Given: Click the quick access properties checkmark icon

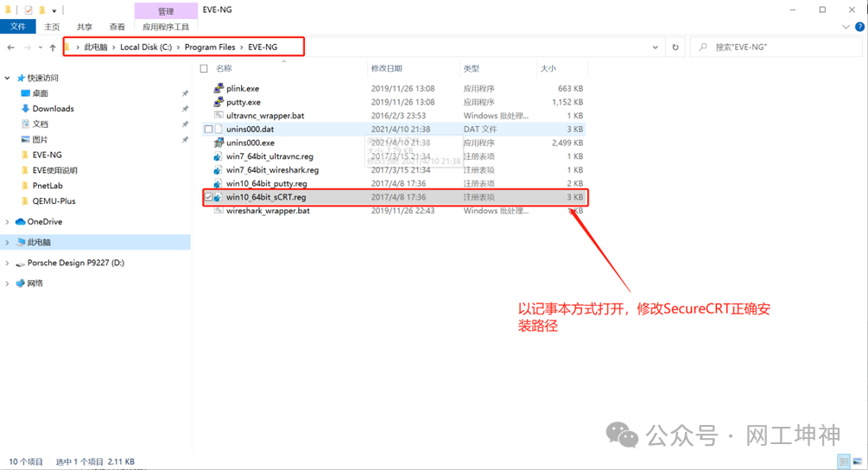Looking at the screenshot, I should coord(29,10).
